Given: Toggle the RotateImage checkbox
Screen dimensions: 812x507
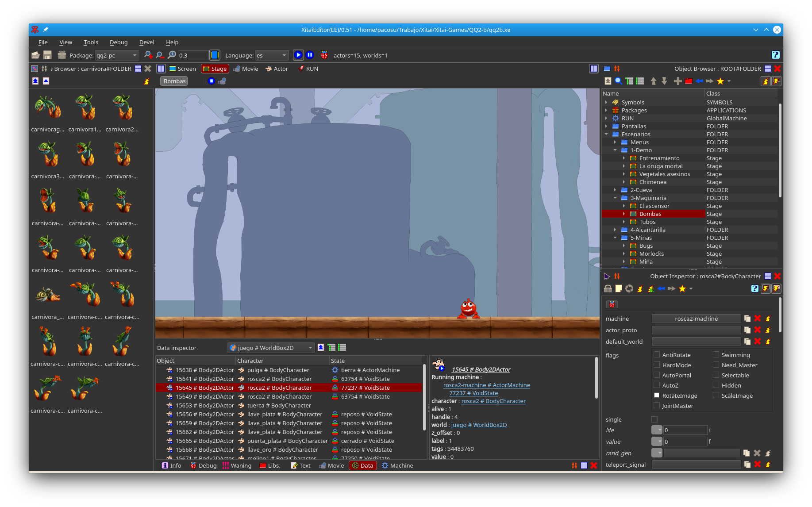Looking at the screenshot, I should pyautogui.click(x=657, y=396).
